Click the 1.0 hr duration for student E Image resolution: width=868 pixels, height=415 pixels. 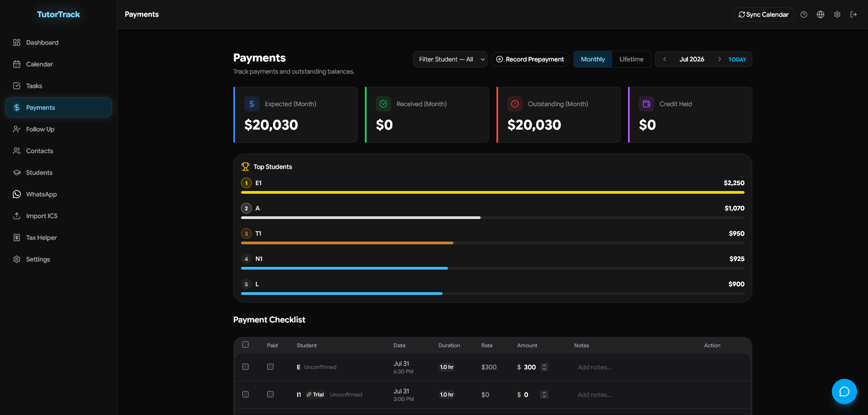tap(447, 367)
